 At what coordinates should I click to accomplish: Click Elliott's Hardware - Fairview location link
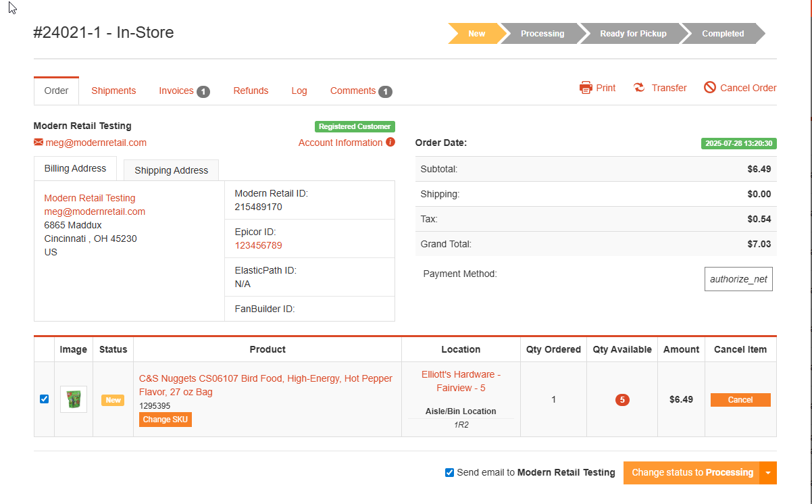461,381
